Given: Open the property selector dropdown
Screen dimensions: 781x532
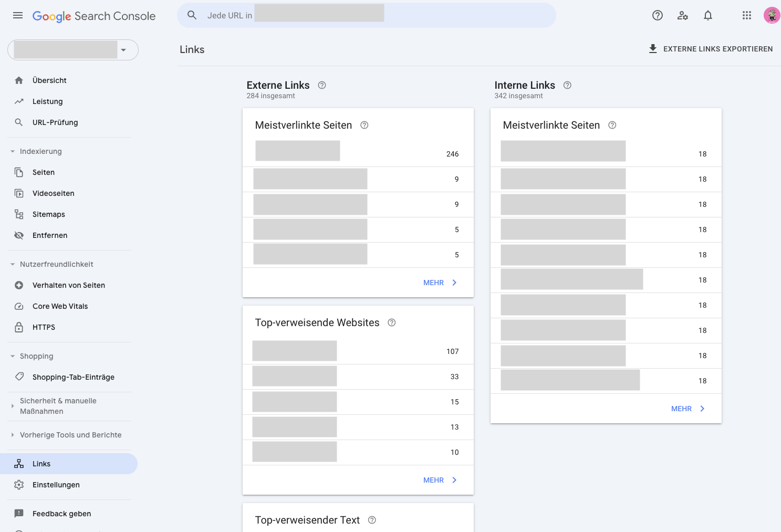Looking at the screenshot, I should click(123, 50).
